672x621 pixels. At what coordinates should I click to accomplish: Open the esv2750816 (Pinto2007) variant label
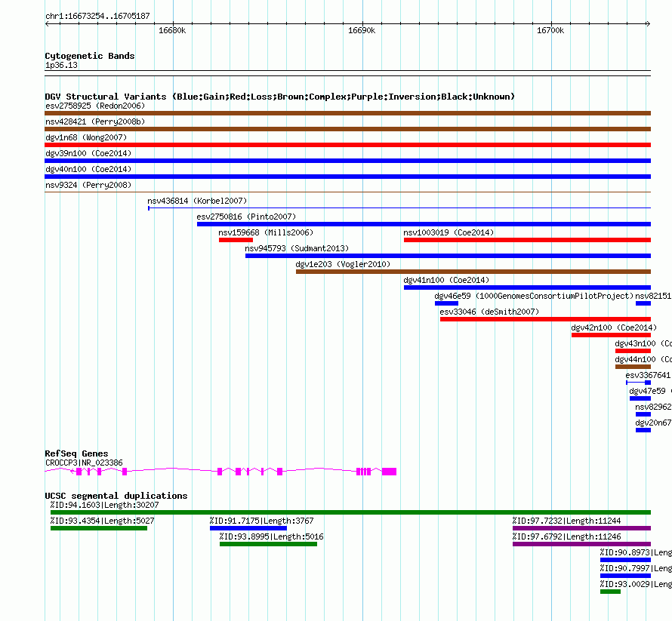pyautogui.click(x=246, y=217)
